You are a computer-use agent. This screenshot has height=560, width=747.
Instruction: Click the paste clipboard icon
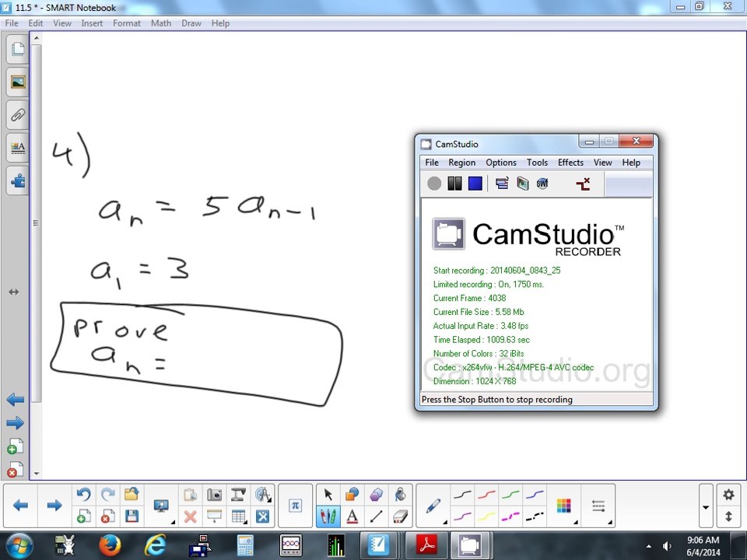tap(190, 495)
